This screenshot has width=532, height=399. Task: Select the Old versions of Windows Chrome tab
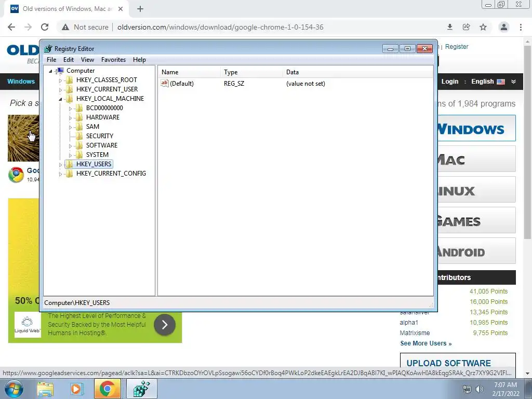pyautogui.click(x=66, y=9)
